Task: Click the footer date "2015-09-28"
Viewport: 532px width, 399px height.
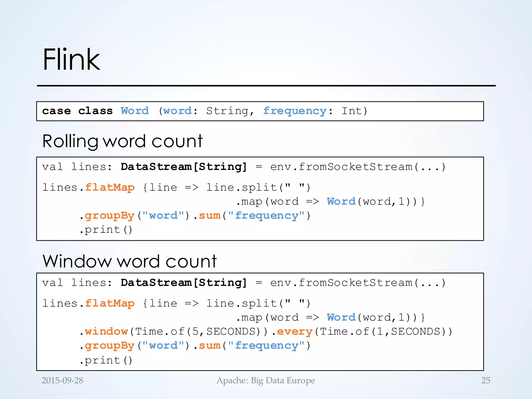Action: coord(62,381)
